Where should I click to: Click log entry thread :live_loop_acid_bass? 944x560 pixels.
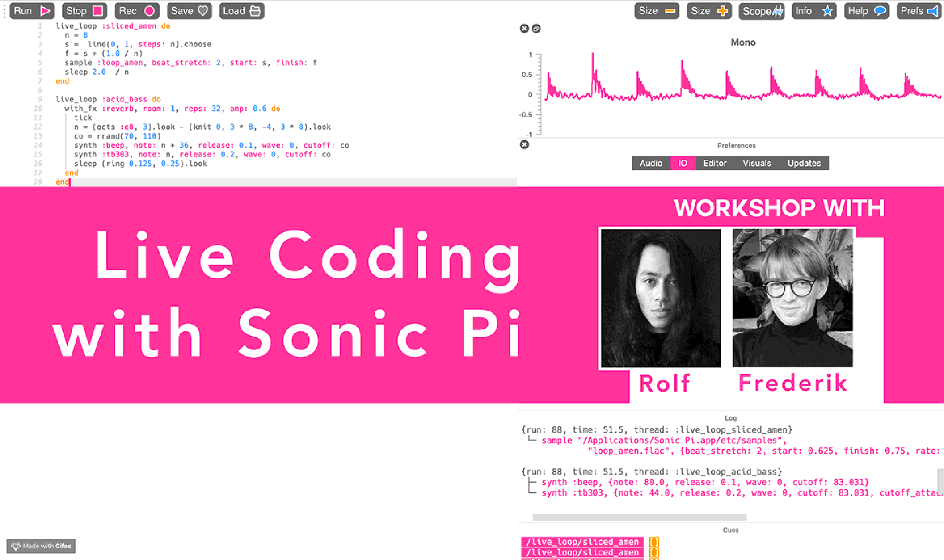point(651,472)
